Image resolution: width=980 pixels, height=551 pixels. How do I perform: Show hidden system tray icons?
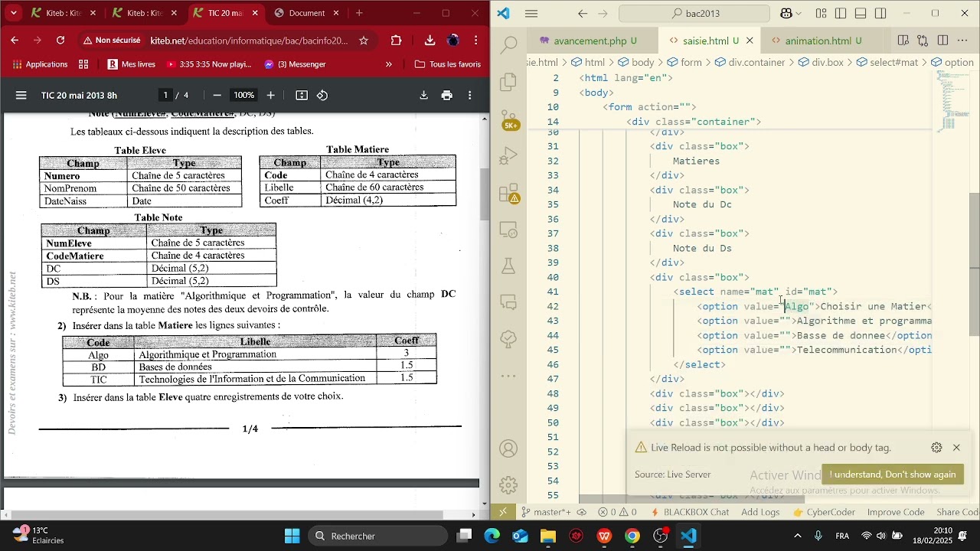(x=798, y=536)
